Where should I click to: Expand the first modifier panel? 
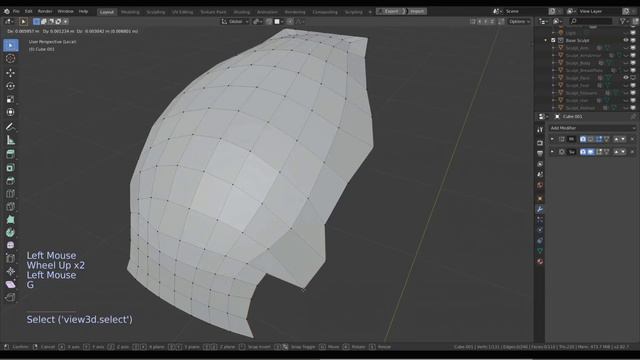pyautogui.click(x=552, y=139)
